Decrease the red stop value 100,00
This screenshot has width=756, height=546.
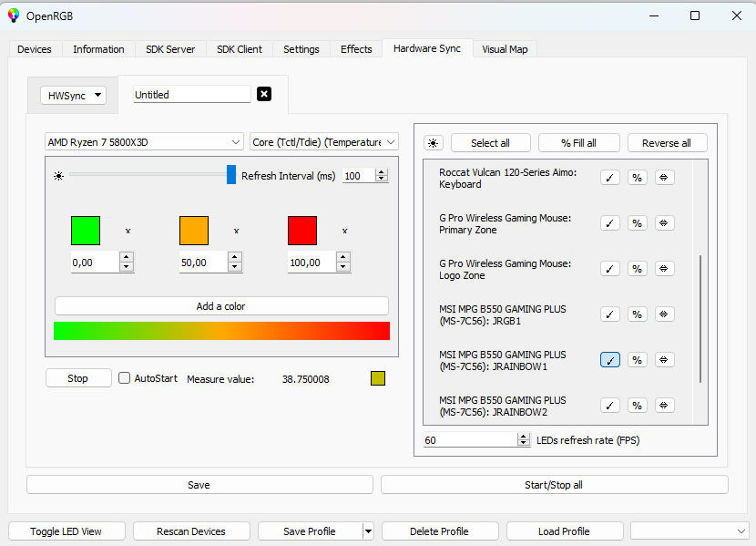pyautogui.click(x=343, y=267)
